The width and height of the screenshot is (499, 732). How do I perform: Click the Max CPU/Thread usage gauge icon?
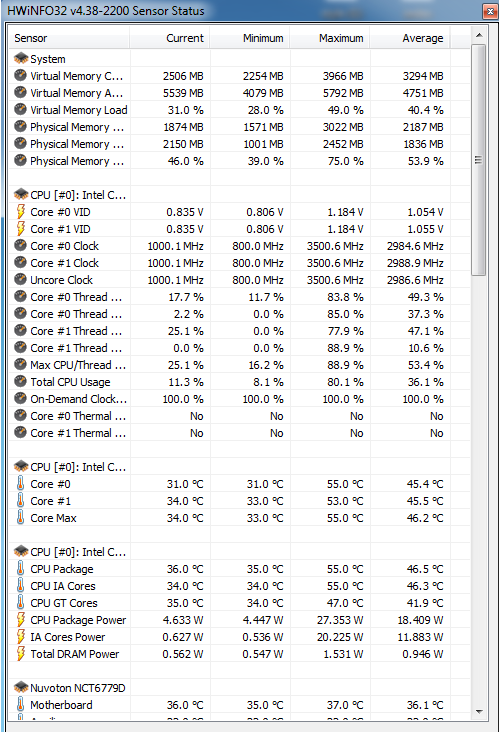[20, 364]
